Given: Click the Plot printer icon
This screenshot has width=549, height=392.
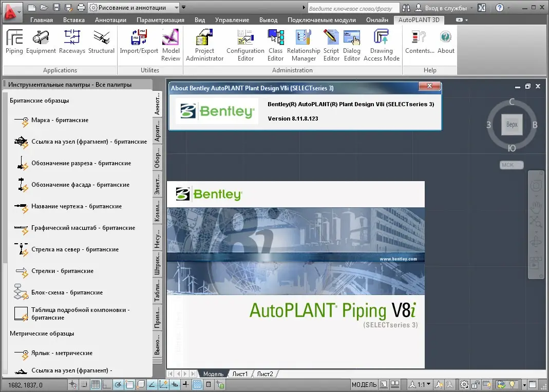Looking at the screenshot, I should [x=81, y=7].
